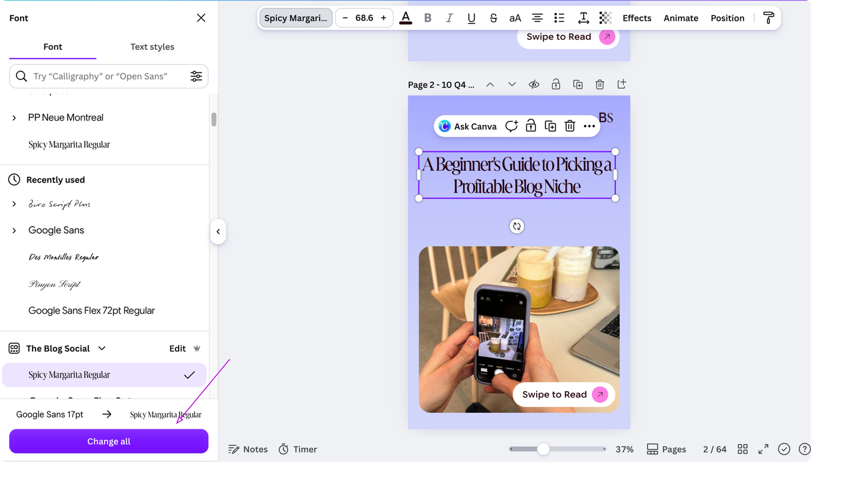Switch to Text styles tab
854x504 pixels.
152,47
